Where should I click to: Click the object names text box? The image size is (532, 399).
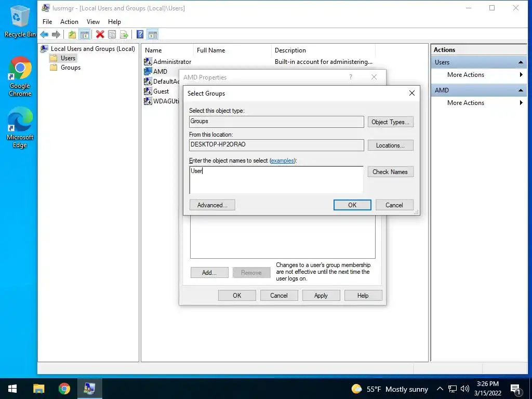pyautogui.click(x=276, y=180)
